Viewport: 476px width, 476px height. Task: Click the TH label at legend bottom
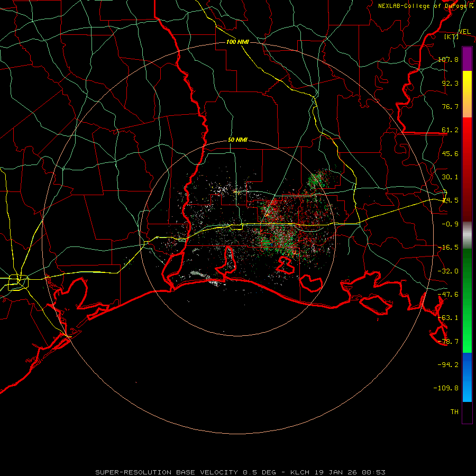[x=454, y=411]
